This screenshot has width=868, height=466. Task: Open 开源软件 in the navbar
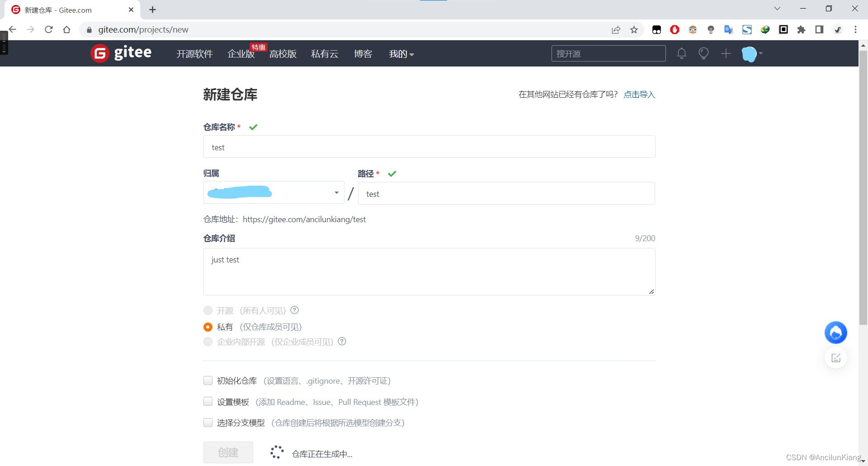click(194, 54)
